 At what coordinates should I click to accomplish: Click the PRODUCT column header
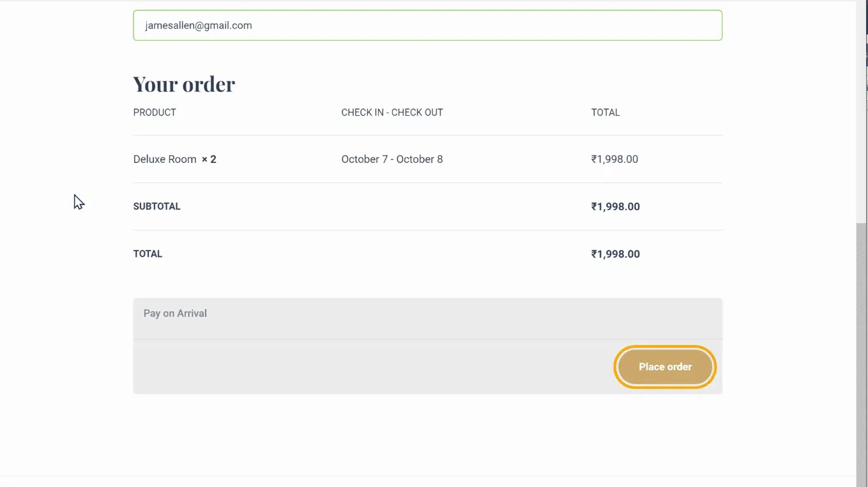point(155,112)
